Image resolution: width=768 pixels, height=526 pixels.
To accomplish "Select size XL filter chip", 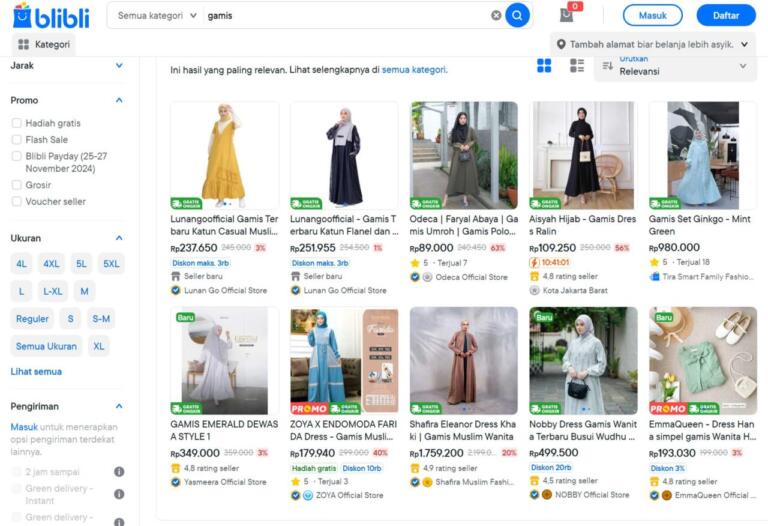I will [98, 346].
